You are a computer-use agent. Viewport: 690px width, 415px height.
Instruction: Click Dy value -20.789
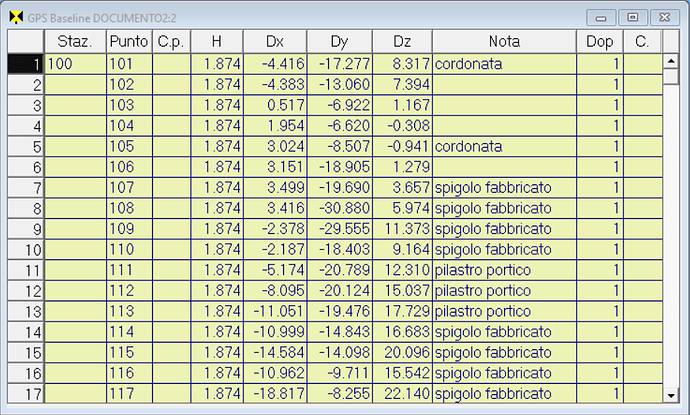tap(340, 270)
